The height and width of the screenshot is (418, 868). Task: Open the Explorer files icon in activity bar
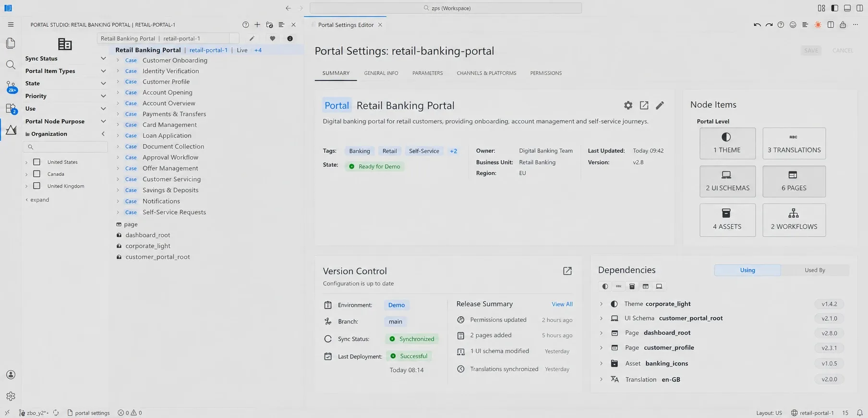coord(11,43)
